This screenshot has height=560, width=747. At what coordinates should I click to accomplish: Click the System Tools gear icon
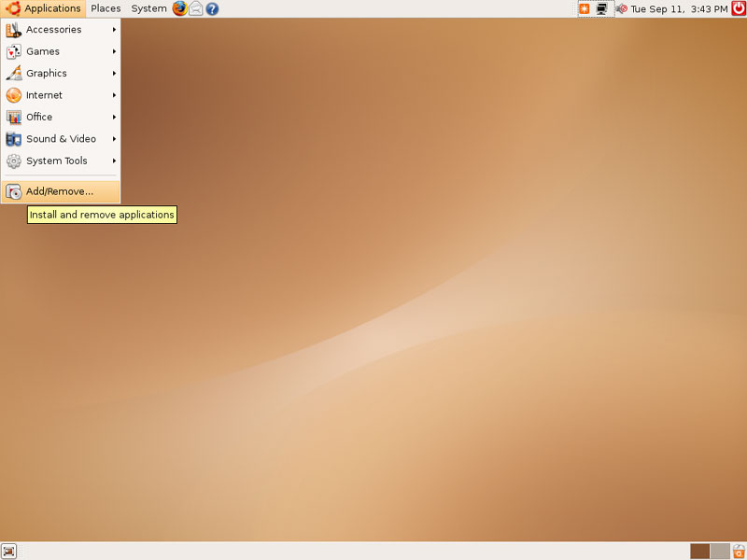[x=13, y=161]
